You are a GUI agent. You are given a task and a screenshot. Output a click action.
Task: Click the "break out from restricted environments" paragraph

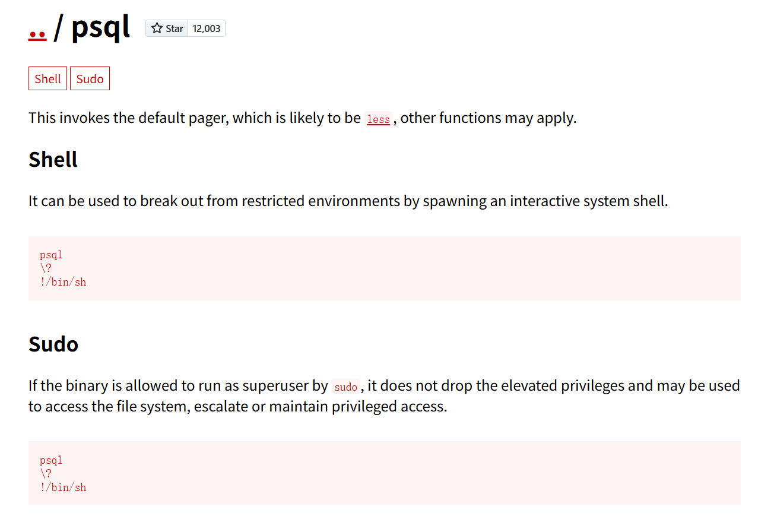tap(348, 201)
